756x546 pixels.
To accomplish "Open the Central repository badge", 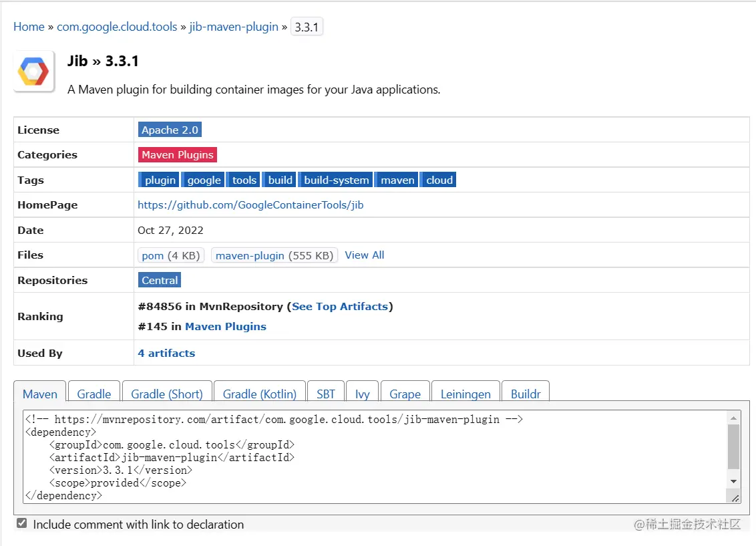I will (x=160, y=280).
